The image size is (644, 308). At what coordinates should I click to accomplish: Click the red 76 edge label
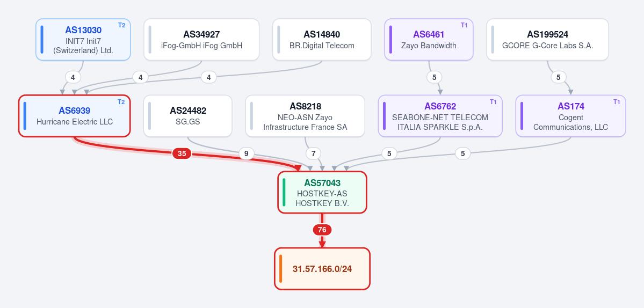322,230
